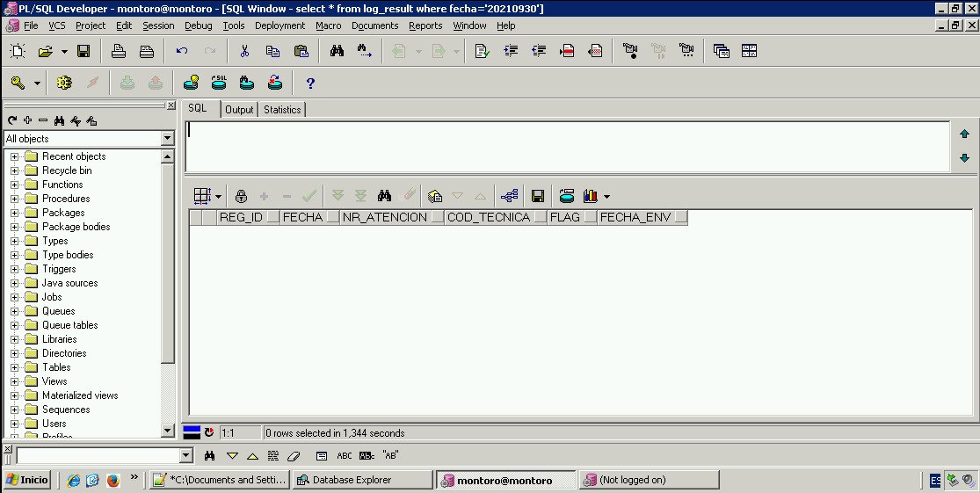Image resolution: width=980 pixels, height=493 pixels.
Task: Open the Session menu
Action: click(158, 25)
